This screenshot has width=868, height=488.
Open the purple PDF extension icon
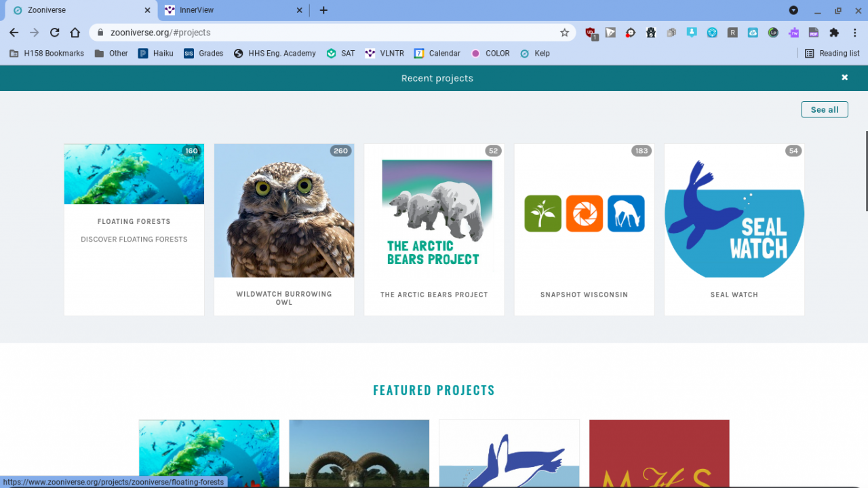click(814, 33)
